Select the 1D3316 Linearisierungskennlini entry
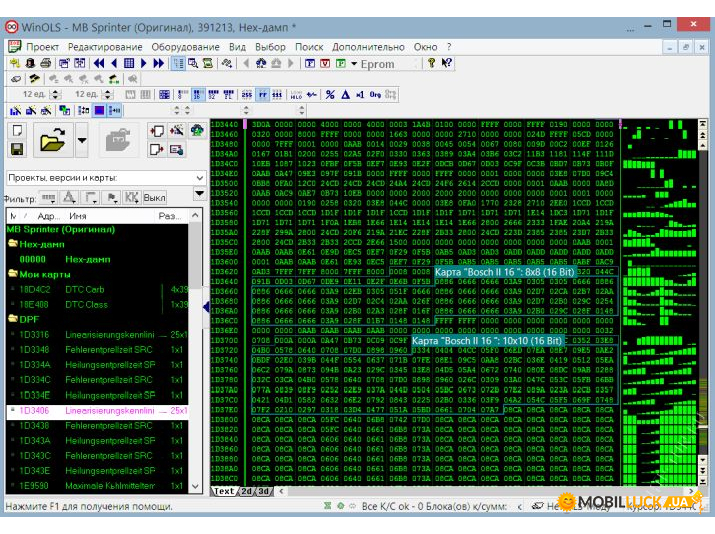 98,334
